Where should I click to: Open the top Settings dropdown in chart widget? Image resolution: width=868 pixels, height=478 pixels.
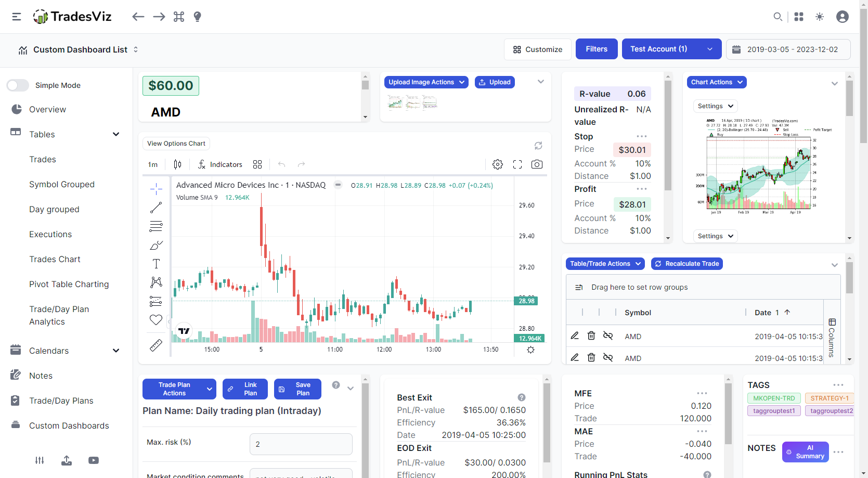click(716, 106)
